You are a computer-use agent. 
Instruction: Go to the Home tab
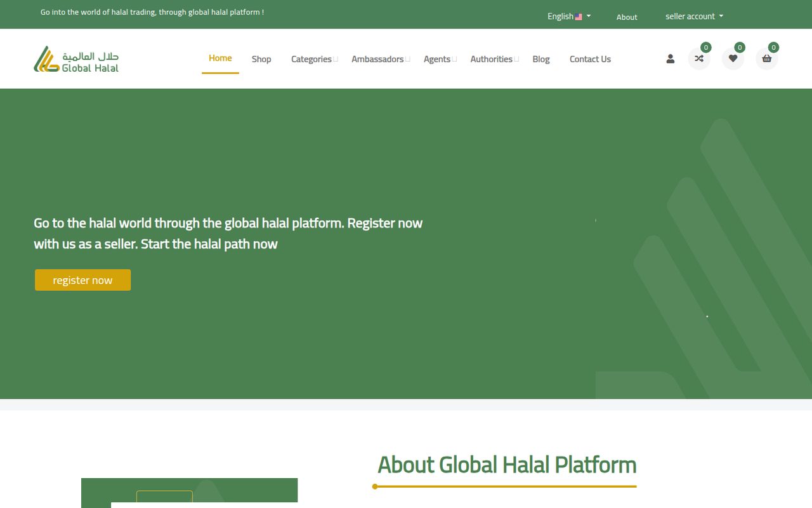pos(220,58)
